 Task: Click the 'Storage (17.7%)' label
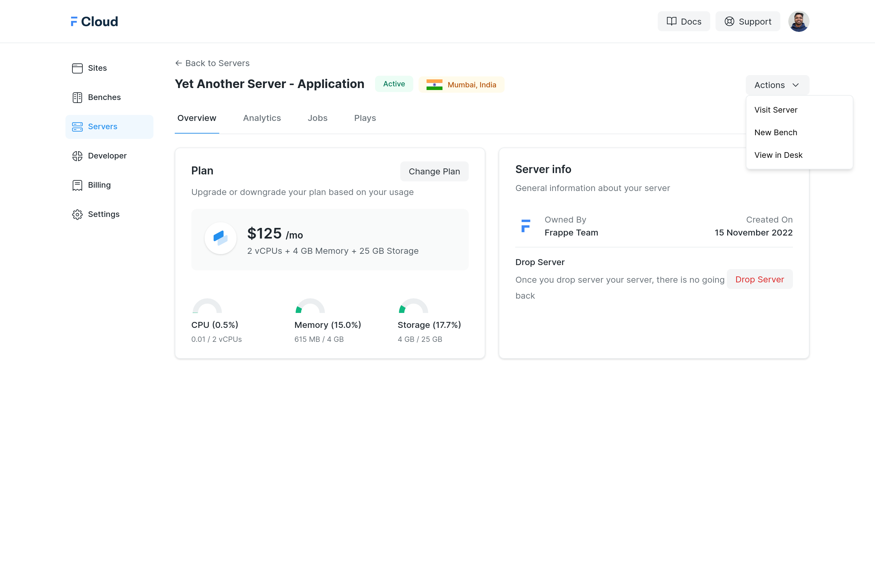coord(429,325)
